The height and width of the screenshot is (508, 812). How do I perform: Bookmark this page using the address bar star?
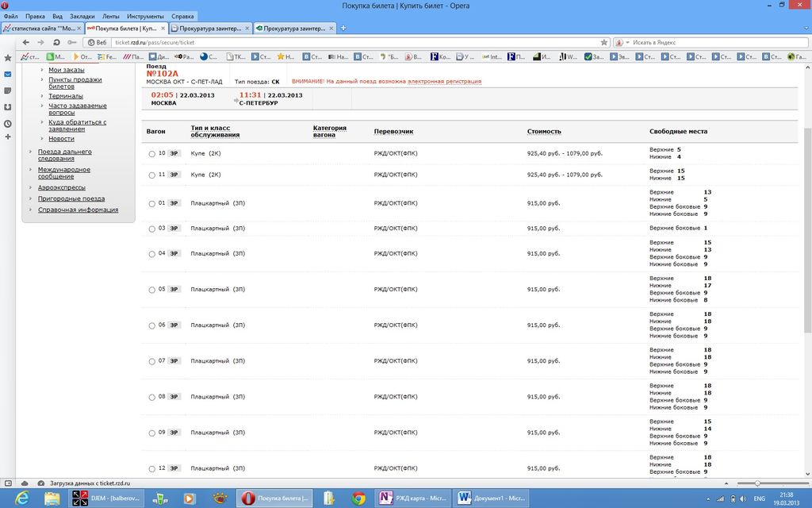pyautogui.click(x=603, y=42)
